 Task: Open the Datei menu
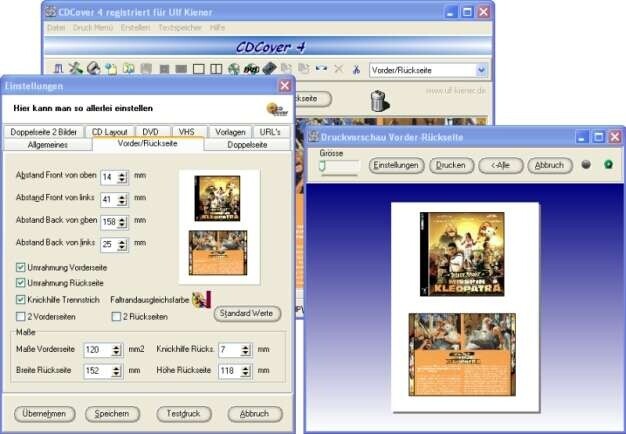tap(56, 28)
